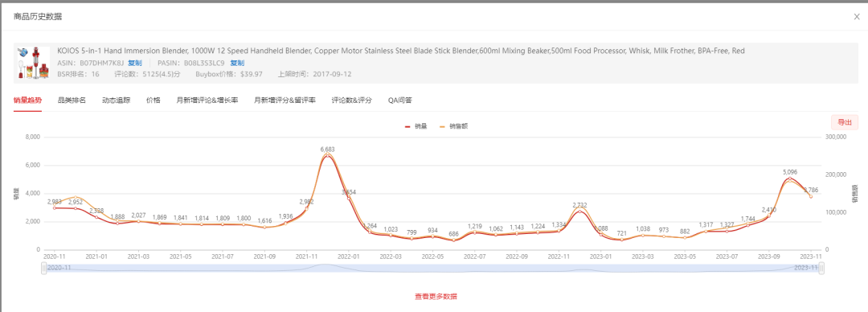Select the 销量趋势 tab
The image size is (868, 312).
27,101
